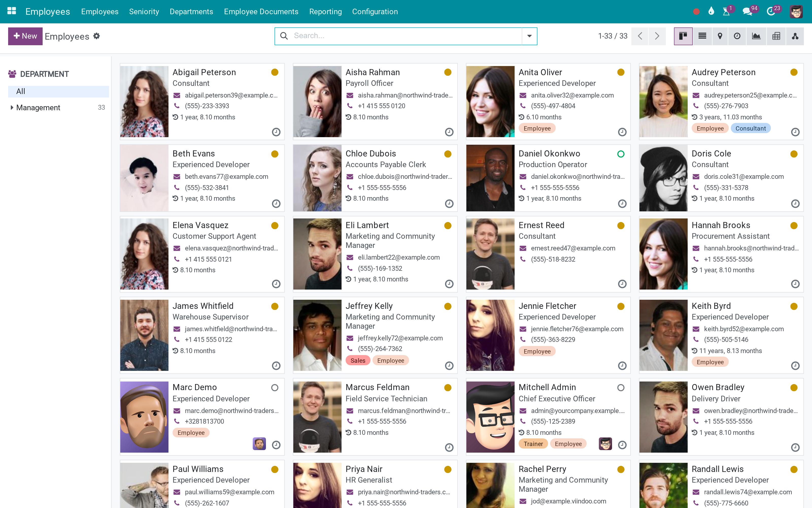
Task: Click small manager avatar on Marc Demo card
Action: click(259, 444)
